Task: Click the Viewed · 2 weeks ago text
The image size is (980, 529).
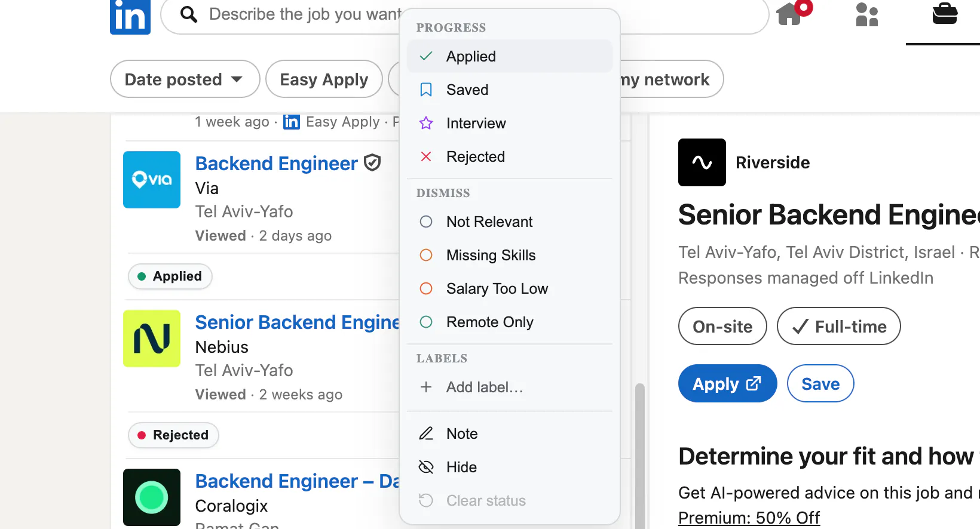Action: point(269,395)
